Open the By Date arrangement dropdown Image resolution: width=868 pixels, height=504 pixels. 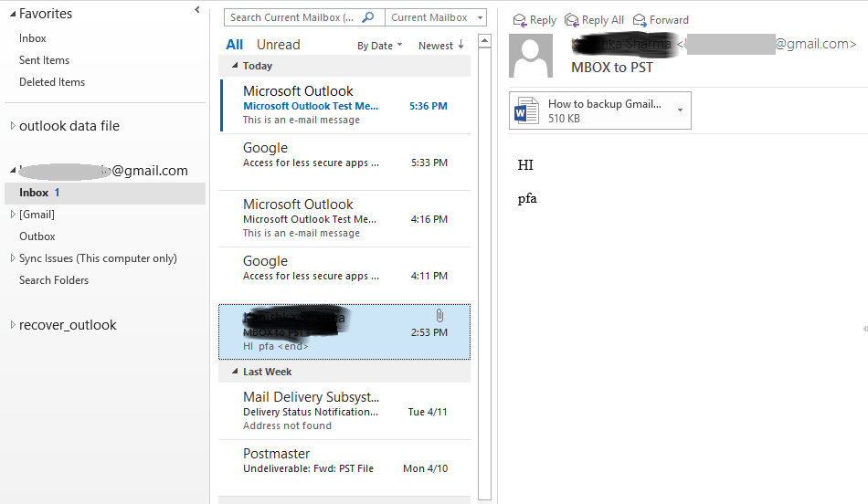pyautogui.click(x=379, y=46)
